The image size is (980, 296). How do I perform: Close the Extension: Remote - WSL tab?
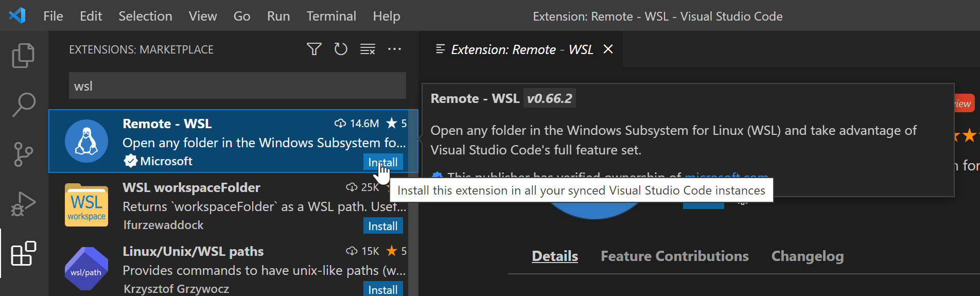point(608,49)
